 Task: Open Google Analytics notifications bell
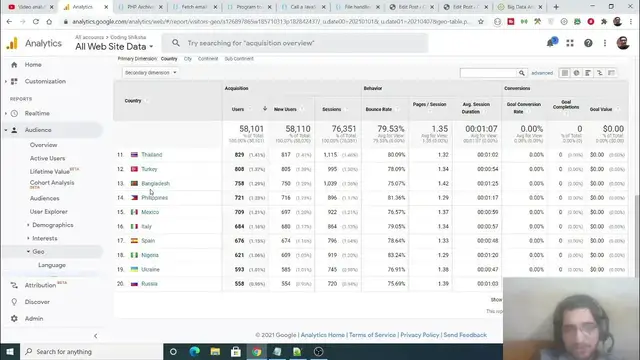click(x=551, y=43)
